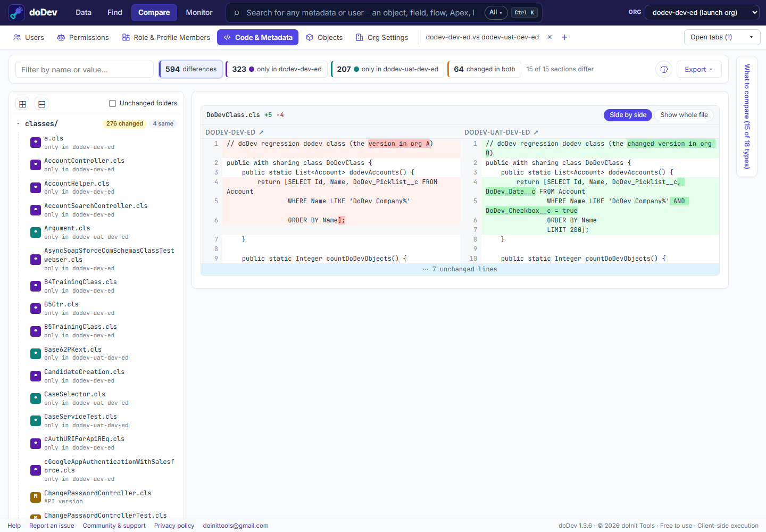This screenshot has width=766, height=532.
Task: Select Code & Metadata tab
Action: click(257, 37)
